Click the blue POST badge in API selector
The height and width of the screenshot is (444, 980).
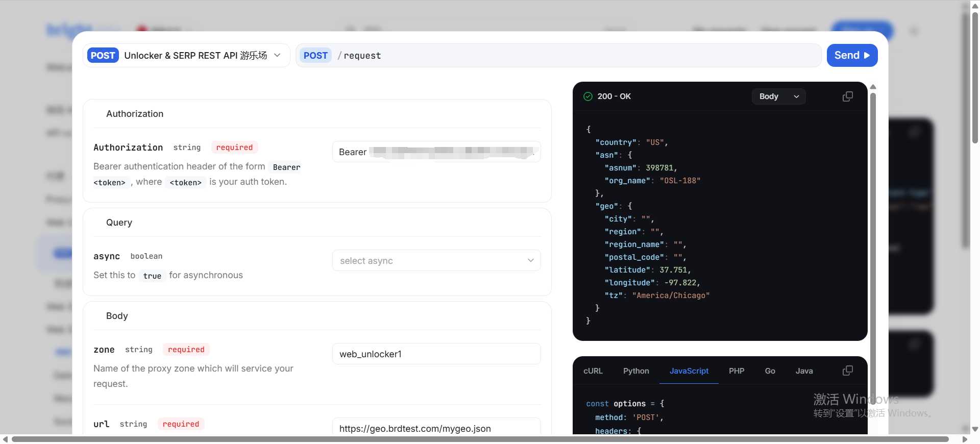click(x=103, y=55)
